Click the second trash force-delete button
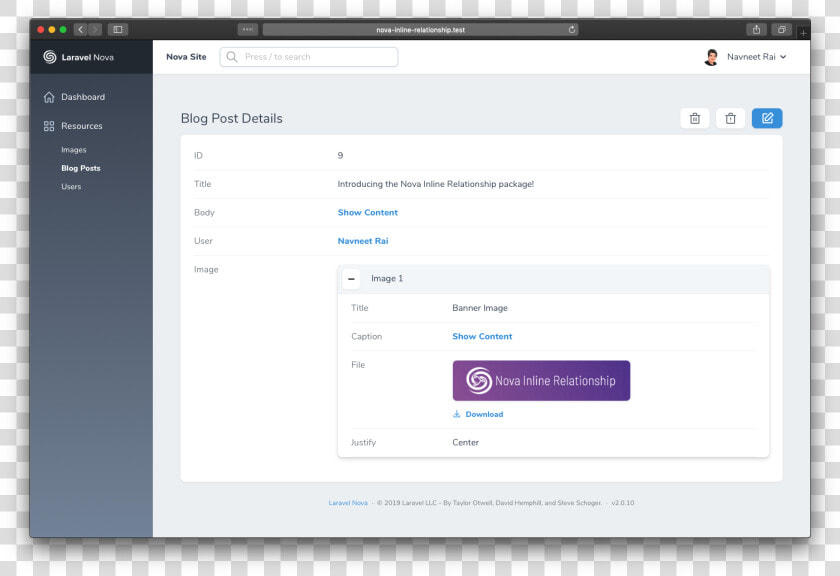840x576 pixels. [x=730, y=118]
